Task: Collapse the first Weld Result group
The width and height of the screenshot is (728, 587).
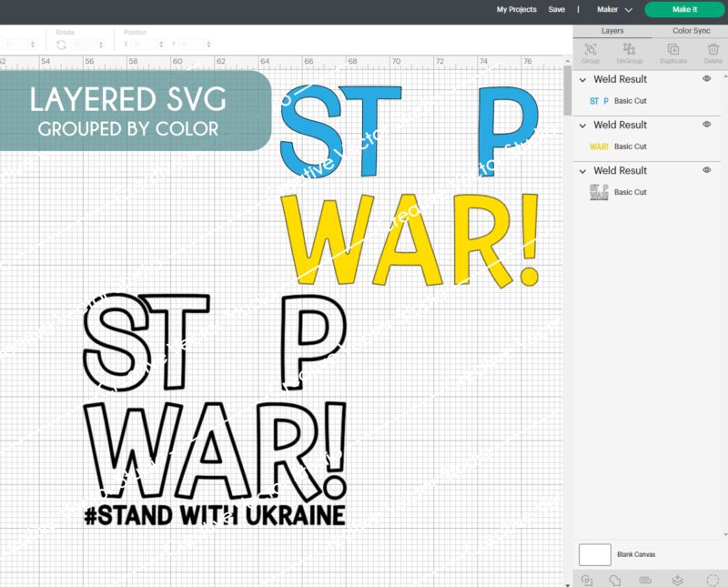Action: 582,80
